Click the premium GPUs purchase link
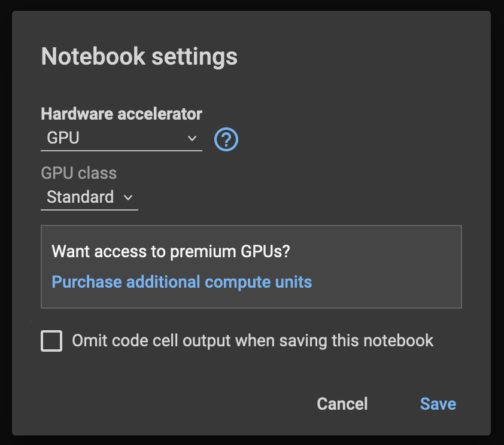504x445 pixels. click(181, 282)
